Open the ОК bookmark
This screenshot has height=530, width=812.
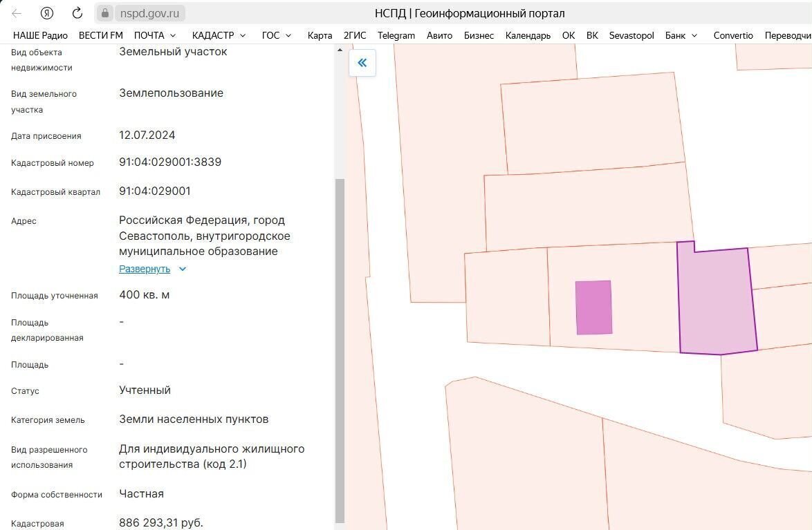click(568, 35)
